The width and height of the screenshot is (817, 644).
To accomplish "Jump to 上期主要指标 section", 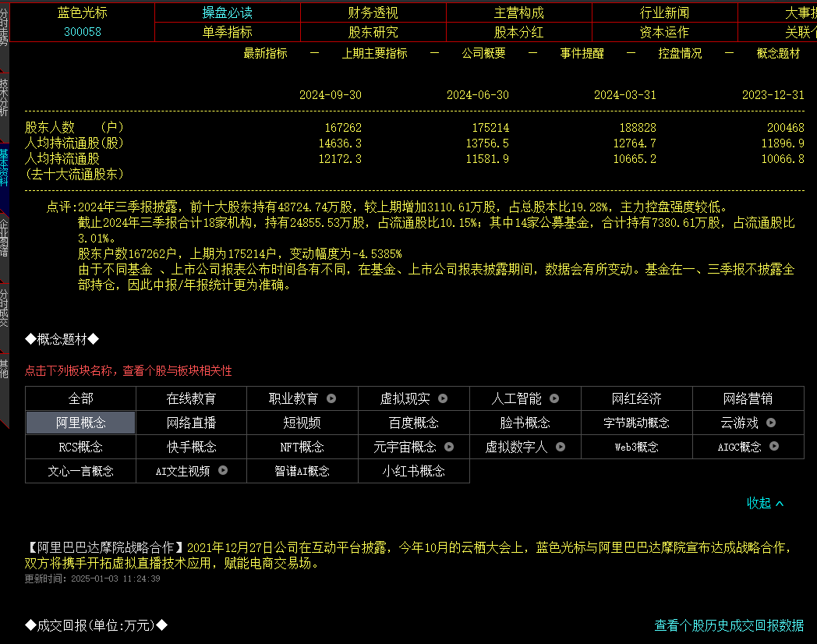I will point(374,53).
